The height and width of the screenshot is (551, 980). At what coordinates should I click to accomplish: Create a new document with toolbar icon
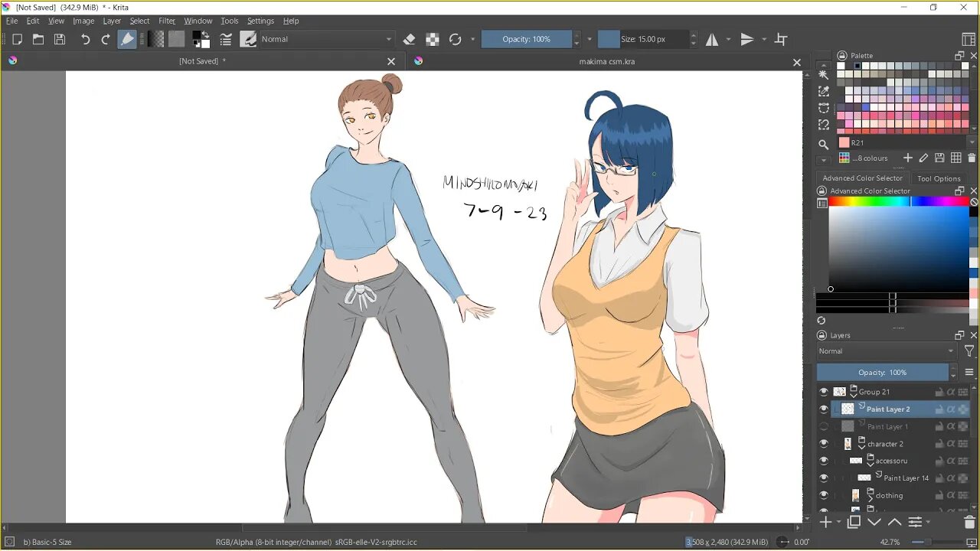17,39
